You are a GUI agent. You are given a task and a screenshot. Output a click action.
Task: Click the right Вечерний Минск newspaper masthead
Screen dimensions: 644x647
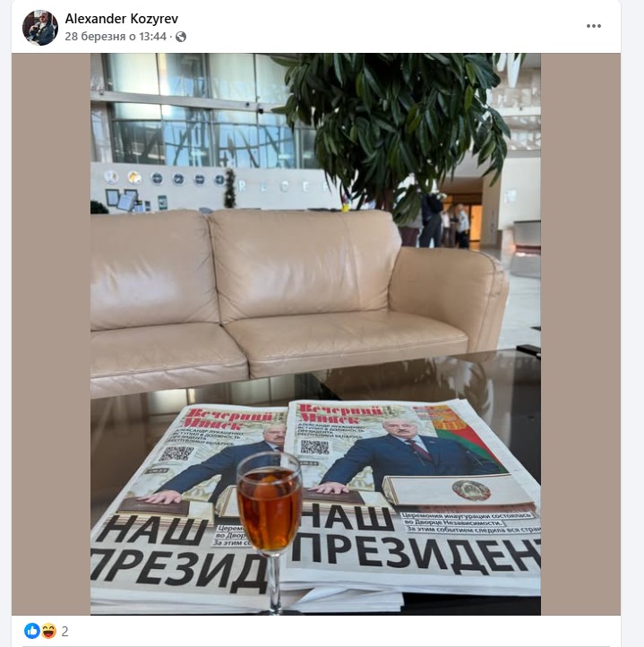point(341,414)
